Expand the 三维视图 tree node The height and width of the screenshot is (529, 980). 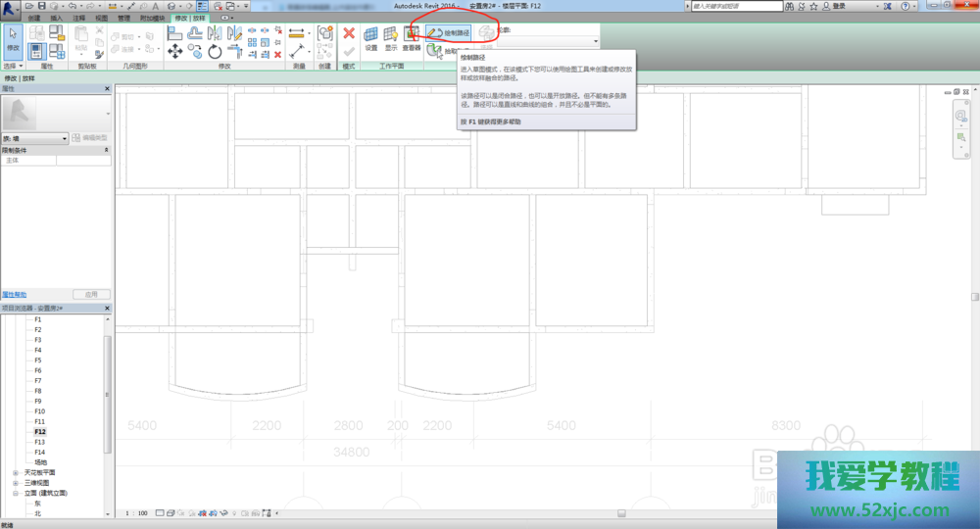(15, 483)
